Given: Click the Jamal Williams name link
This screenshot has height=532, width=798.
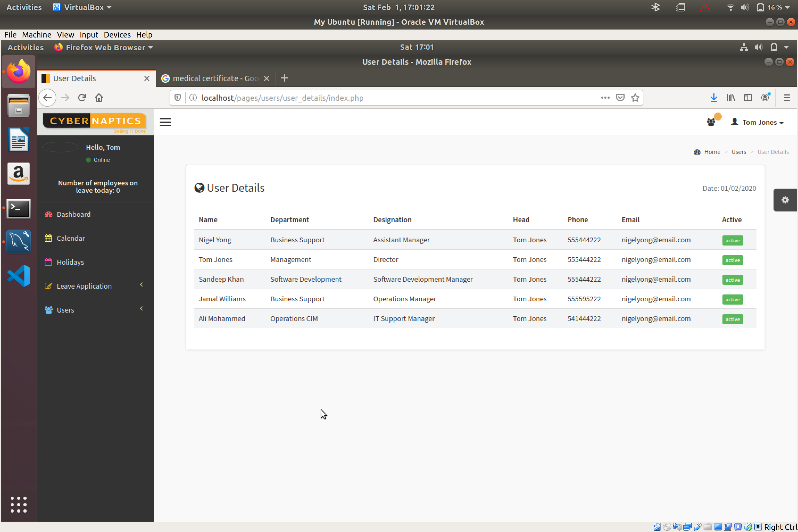Looking at the screenshot, I should point(222,299).
